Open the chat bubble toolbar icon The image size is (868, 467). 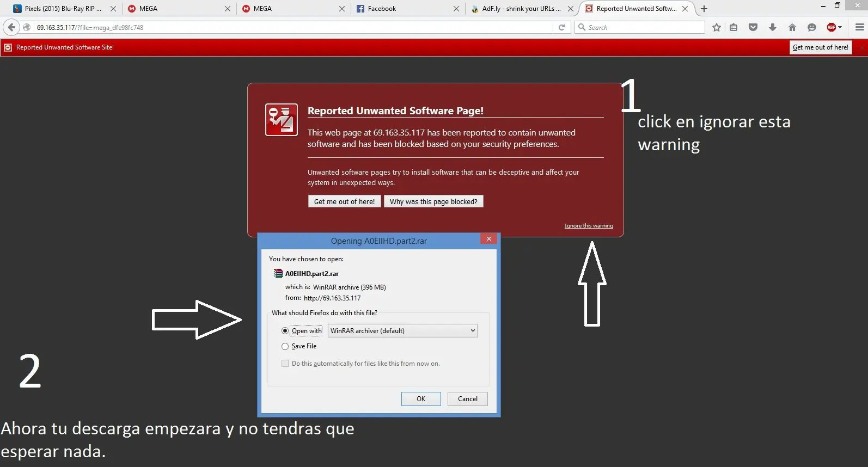(812, 27)
